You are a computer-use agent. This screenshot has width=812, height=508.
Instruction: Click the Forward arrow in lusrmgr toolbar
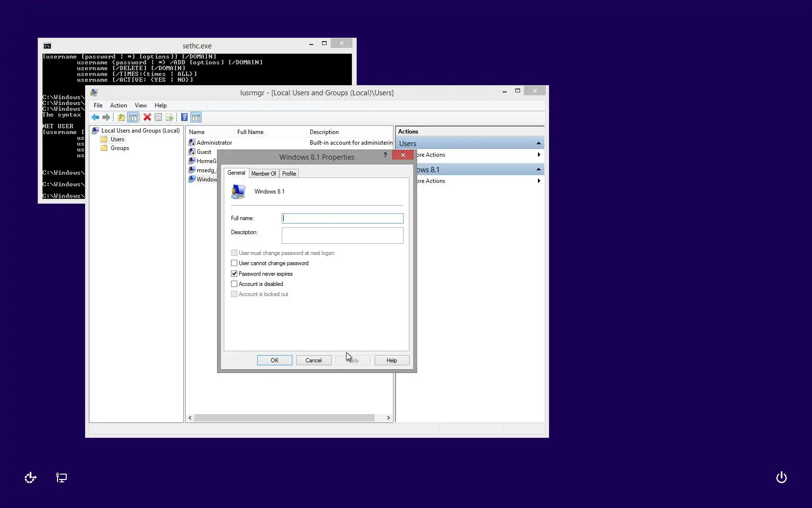tap(106, 117)
